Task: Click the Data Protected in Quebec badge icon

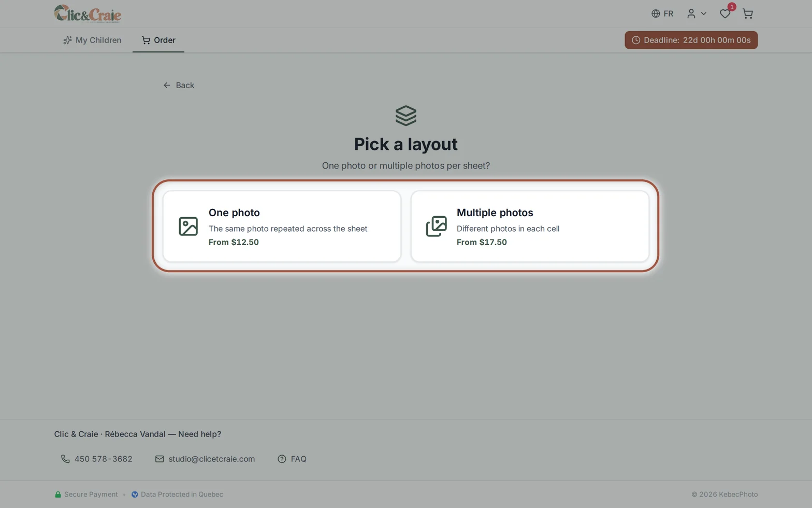Action: (135, 495)
